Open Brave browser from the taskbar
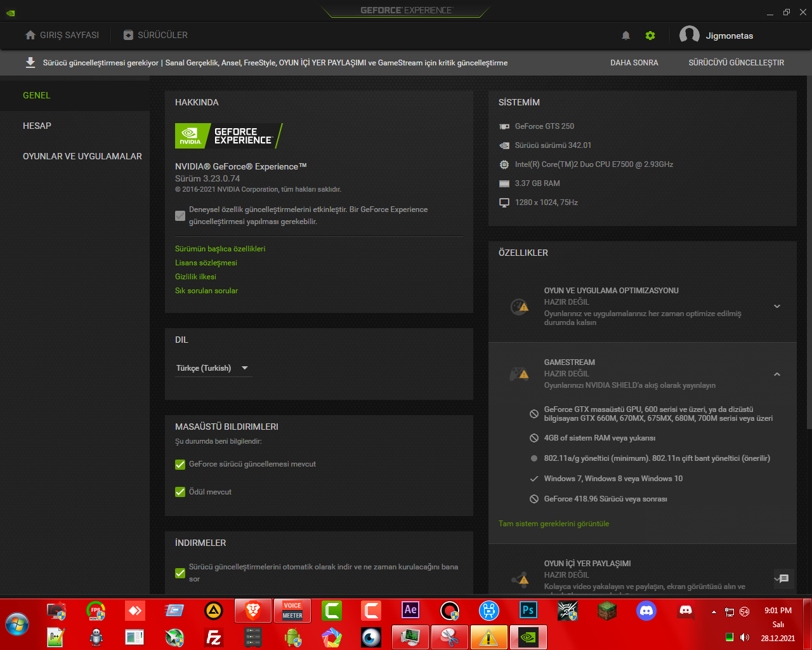Viewport: 812px width, 650px height. [x=253, y=611]
